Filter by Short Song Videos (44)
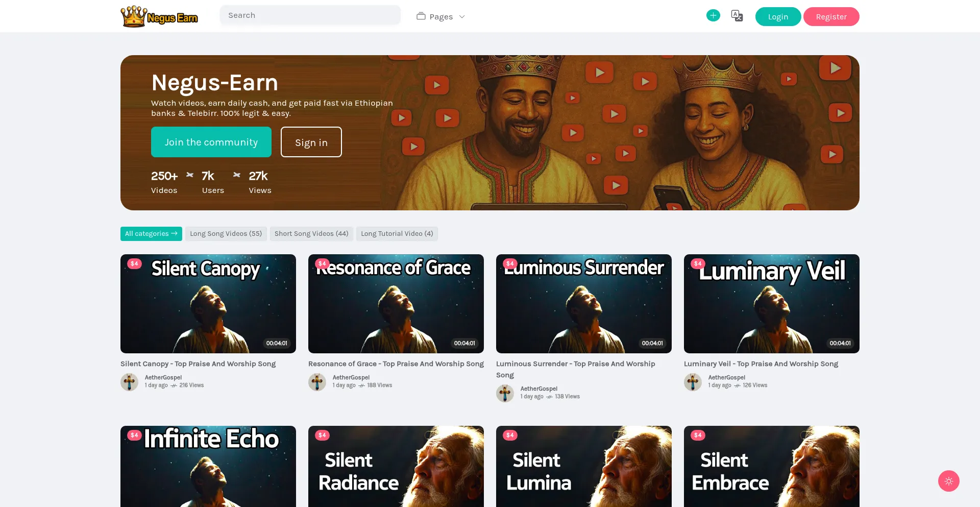980x507 pixels. [311, 234]
